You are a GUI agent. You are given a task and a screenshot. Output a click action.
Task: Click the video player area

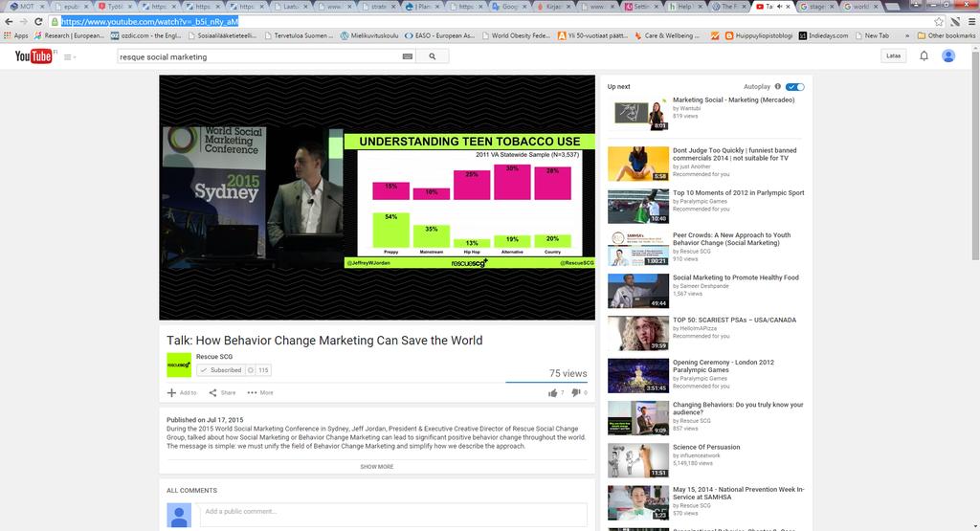[x=377, y=197]
